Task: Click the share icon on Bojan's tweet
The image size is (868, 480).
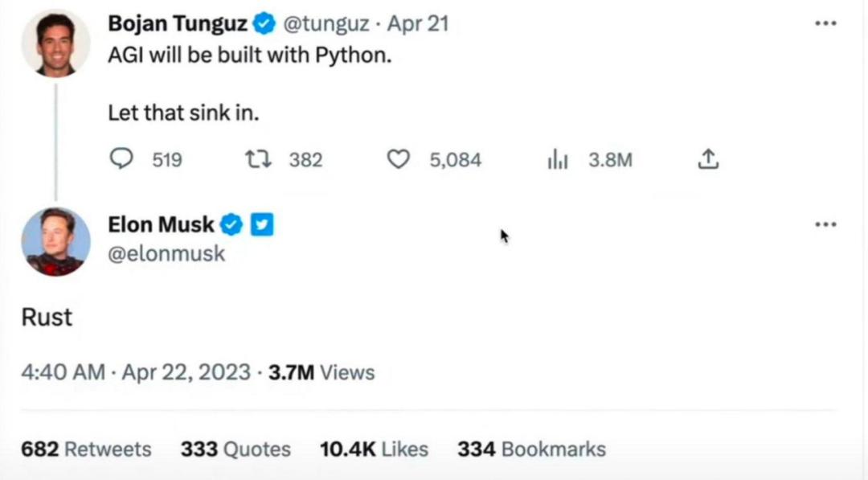Action: [707, 159]
